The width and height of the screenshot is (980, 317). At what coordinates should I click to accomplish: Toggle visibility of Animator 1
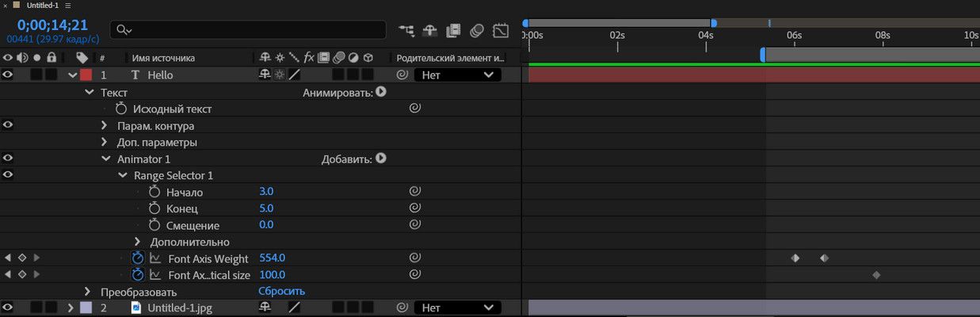[8, 158]
